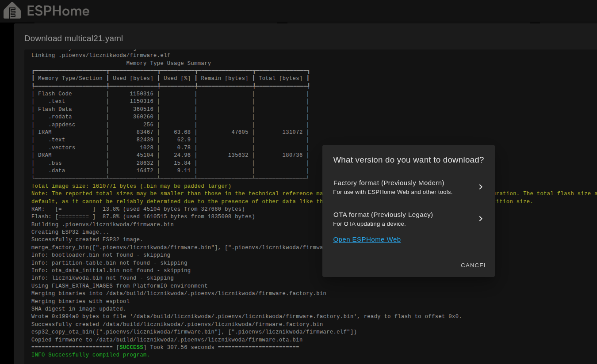Open the ESPHome Web link
Image resolution: width=597 pixels, height=364 pixels.
click(367, 239)
